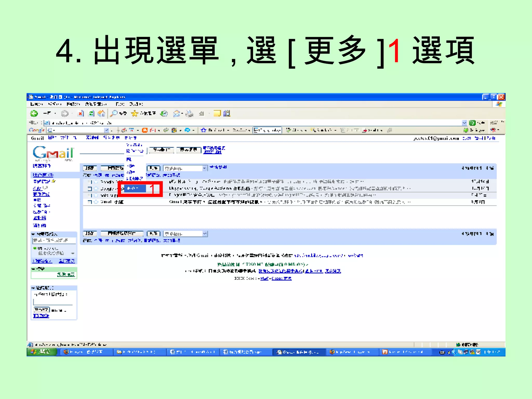Screen dimensions: 532x399
Task: Collapse the chat panel in the sidebar
Action: (x=33, y=234)
